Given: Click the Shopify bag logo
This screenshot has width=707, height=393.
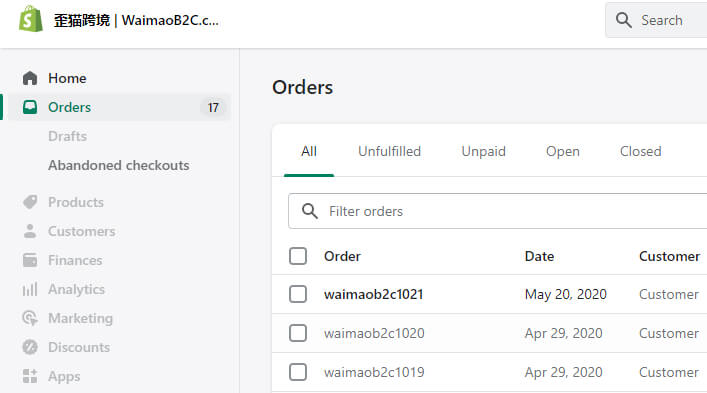Looking at the screenshot, I should [x=31, y=19].
